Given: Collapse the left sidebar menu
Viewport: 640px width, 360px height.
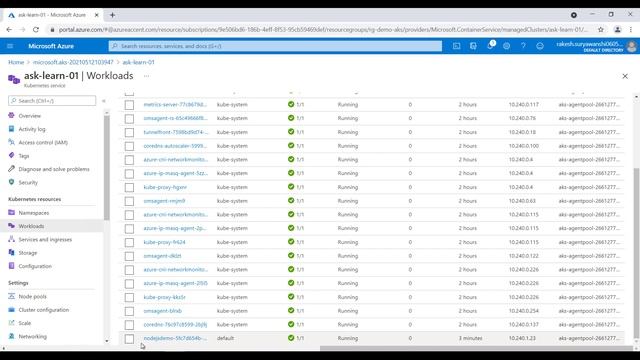Looking at the screenshot, I should [104, 101].
